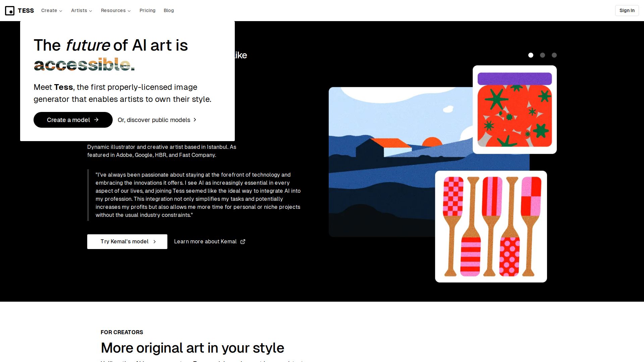The image size is (644, 362).
Task: Click the Learn more about Kemal text
Action: [205, 242]
